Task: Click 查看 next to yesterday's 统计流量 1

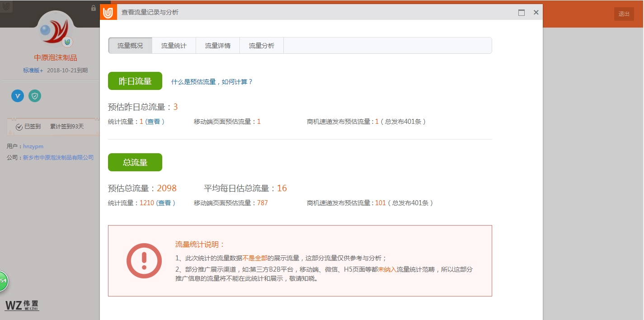Action: (154, 122)
